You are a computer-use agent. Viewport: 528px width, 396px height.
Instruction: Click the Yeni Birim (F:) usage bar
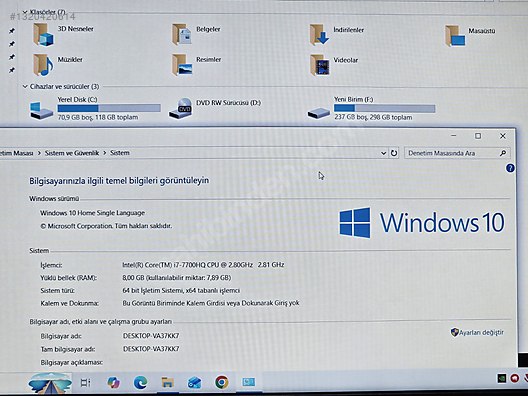coord(385,108)
